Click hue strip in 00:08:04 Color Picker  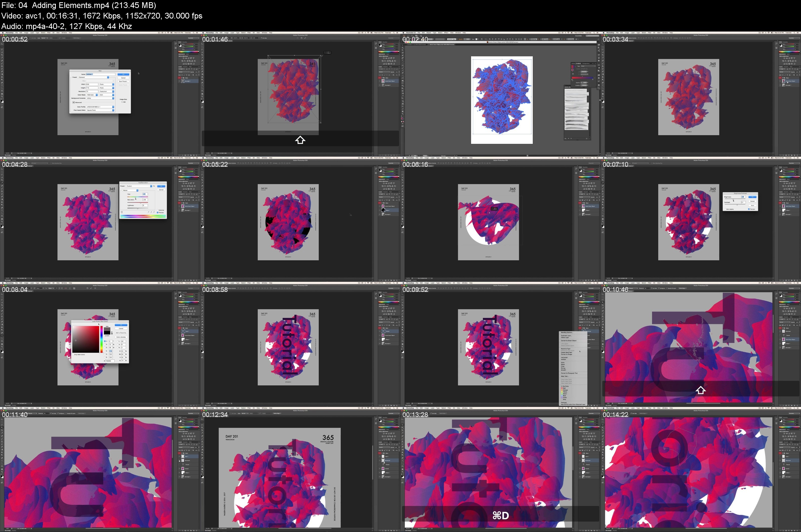[x=102, y=340]
